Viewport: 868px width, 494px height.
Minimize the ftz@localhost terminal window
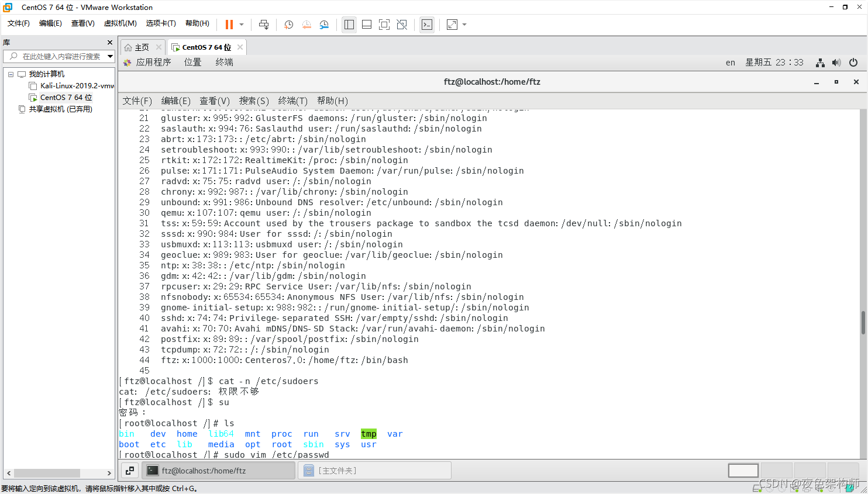[817, 82]
